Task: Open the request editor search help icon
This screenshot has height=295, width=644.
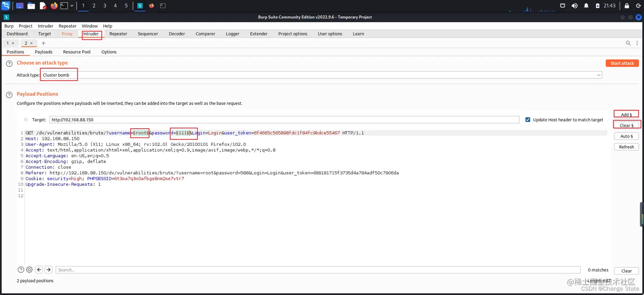Action: point(21,269)
